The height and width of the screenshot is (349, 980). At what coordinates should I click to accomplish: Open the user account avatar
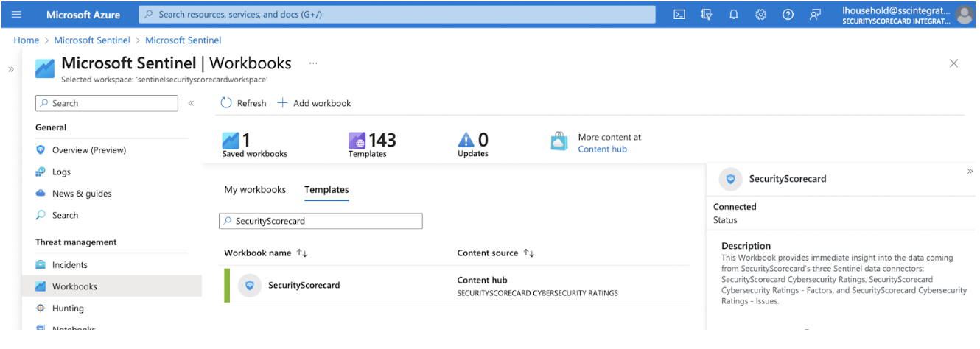(x=964, y=15)
